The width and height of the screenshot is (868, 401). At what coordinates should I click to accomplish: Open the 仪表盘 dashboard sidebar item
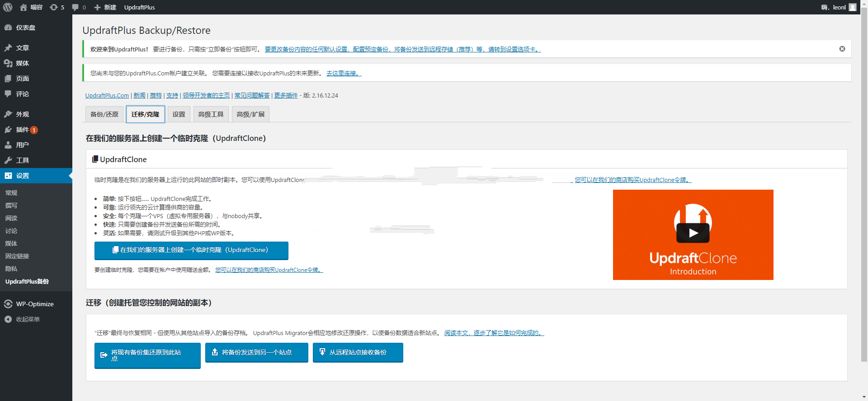pyautogui.click(x=25, y=28)
